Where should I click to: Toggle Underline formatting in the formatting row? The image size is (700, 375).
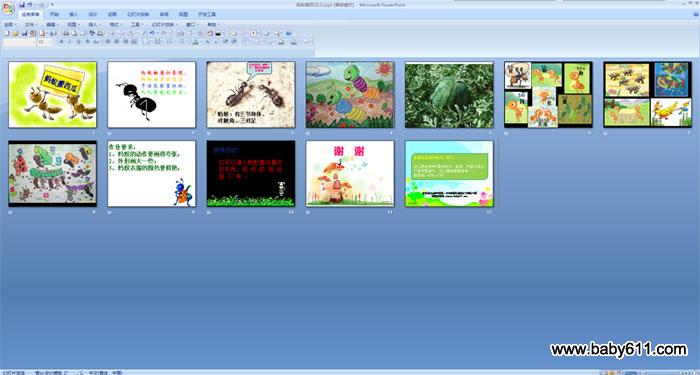(x=79, y=42)
